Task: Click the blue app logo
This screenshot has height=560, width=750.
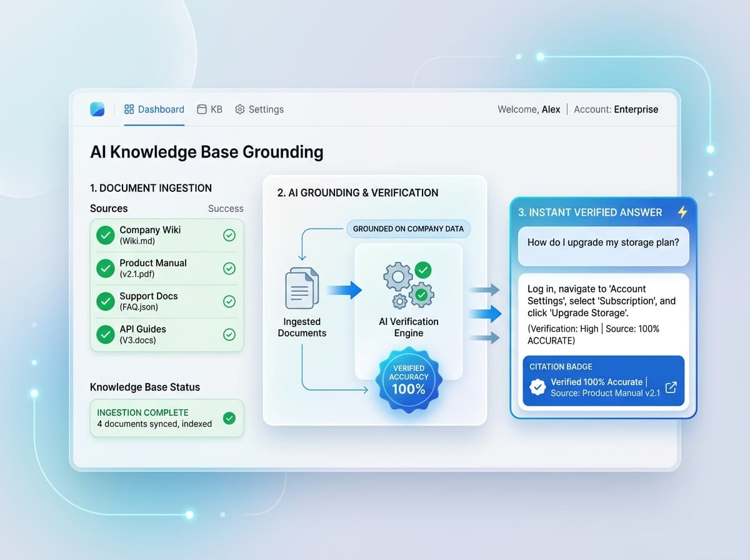Action: coord(97,109)
